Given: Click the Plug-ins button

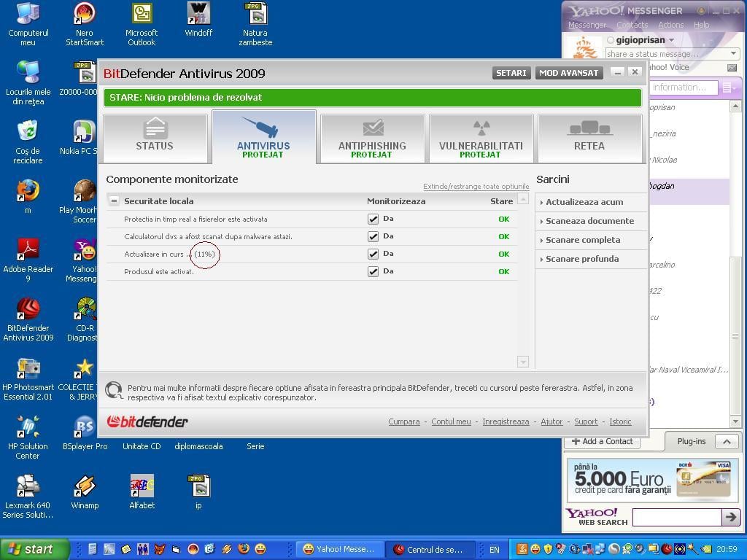Looking at the screenshot, I should (x=691, y=441).
